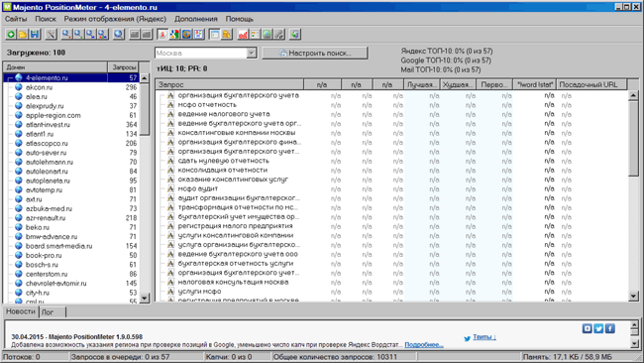The height and width of the screenshot is (363, 644).
Task: Open the Москва region dropdown
Action: pyautogui.click(x=252, y=53)
